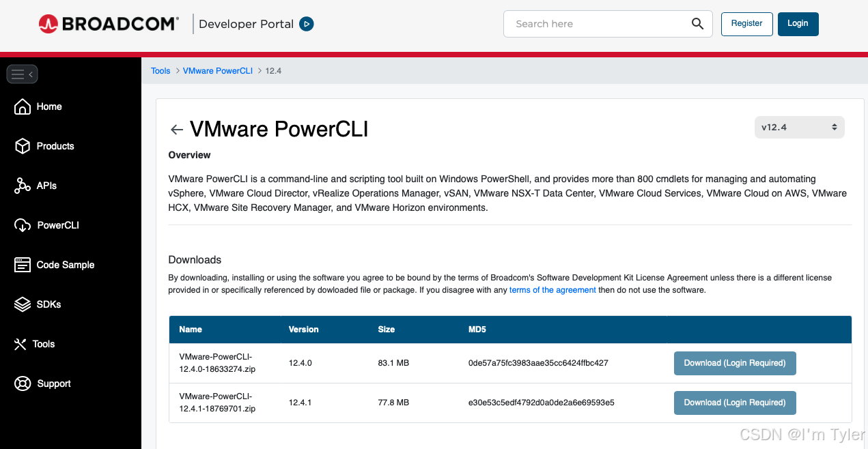Open the terms of the agreement link
The height and width of the screenshot is (449, 868).
click(552, 290)
